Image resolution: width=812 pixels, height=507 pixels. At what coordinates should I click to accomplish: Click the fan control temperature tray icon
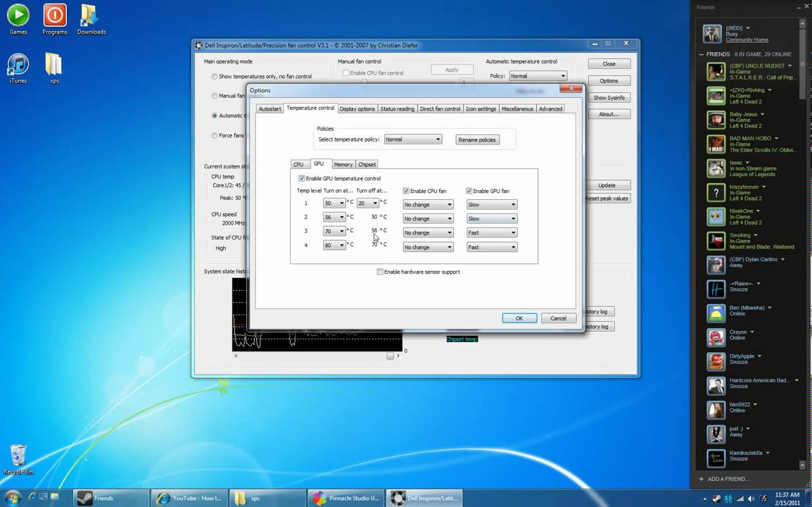click(728, 499)
